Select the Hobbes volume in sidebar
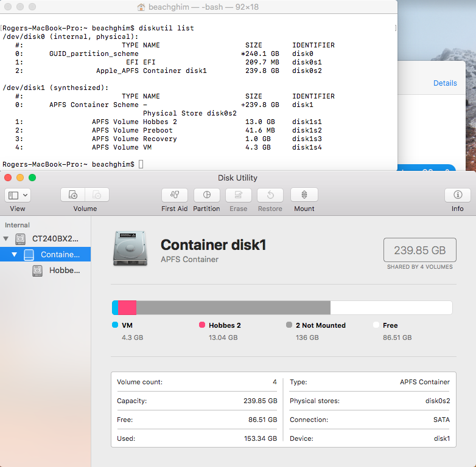Viewport: 476px width, 467px height. [x=46, y=270]
